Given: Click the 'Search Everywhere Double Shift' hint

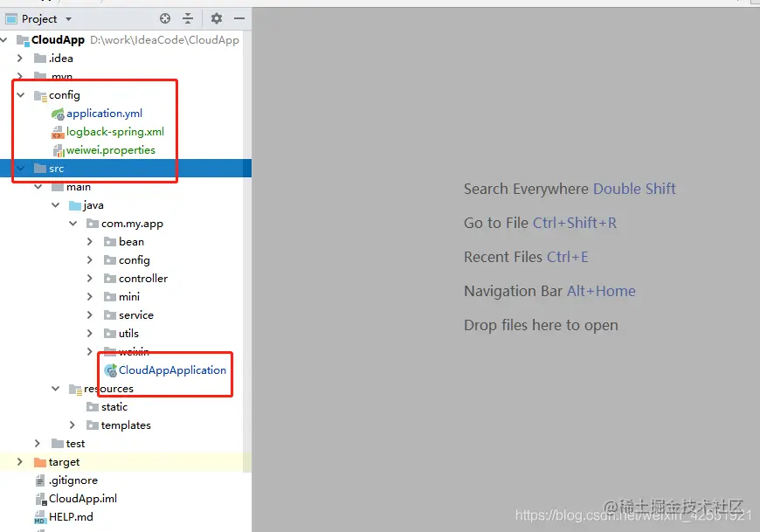Looking at the screenshot, I should pos(570,189).
